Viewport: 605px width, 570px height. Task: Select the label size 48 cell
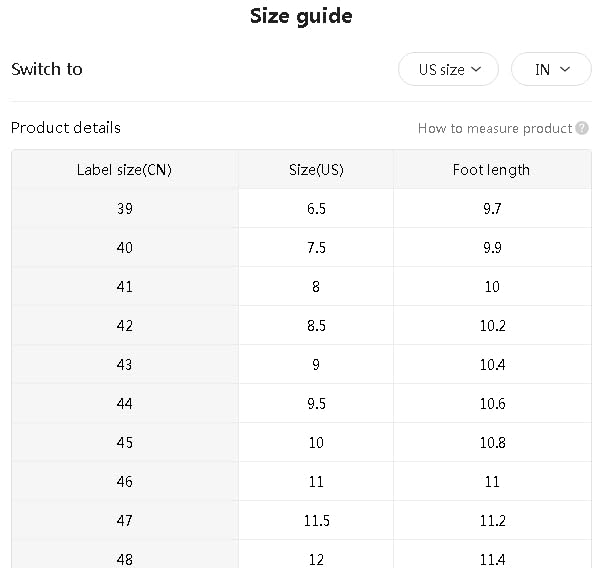click(x=124, y=558)
